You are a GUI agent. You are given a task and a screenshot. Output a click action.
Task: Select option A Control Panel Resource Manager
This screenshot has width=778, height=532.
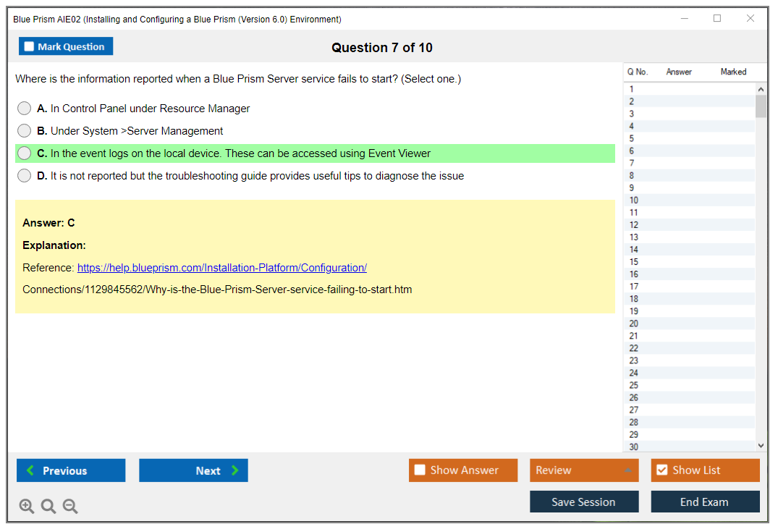[25, 109]
